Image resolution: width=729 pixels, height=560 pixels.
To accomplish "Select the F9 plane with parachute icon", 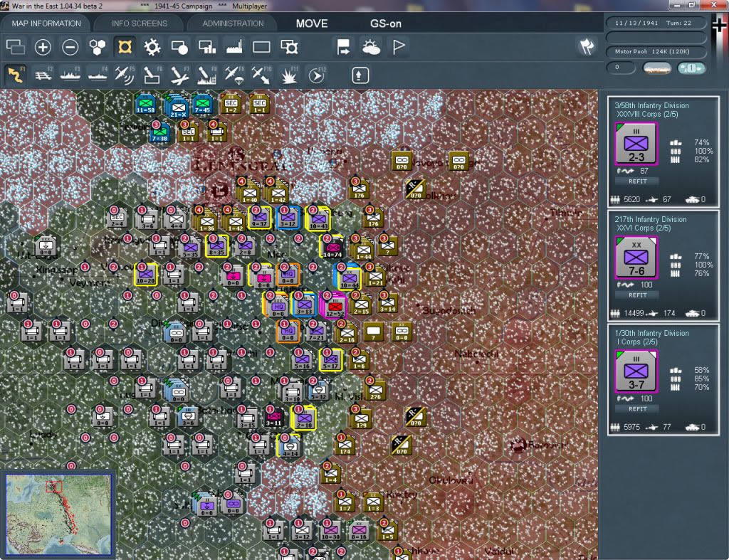I will tap(234, 75).
